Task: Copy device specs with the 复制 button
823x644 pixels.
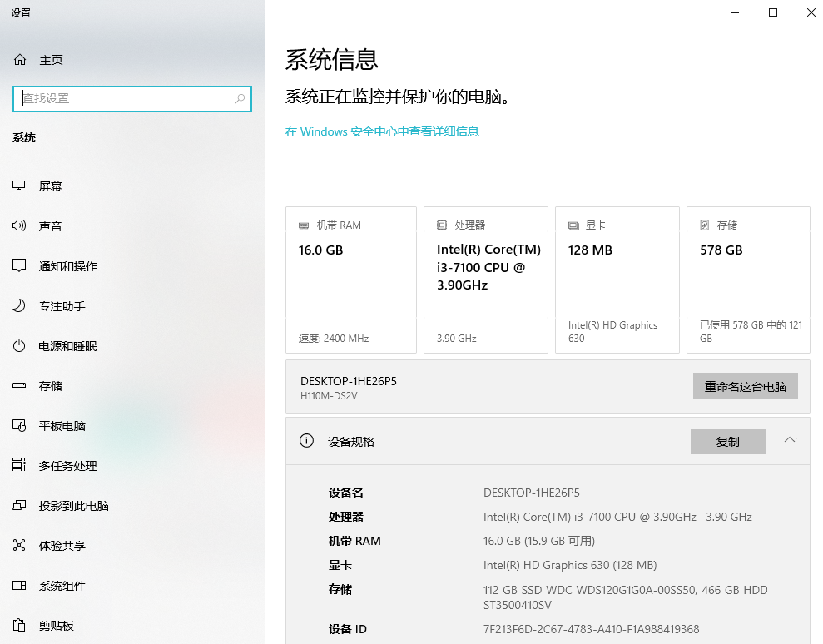Action: tap(727, 440)
